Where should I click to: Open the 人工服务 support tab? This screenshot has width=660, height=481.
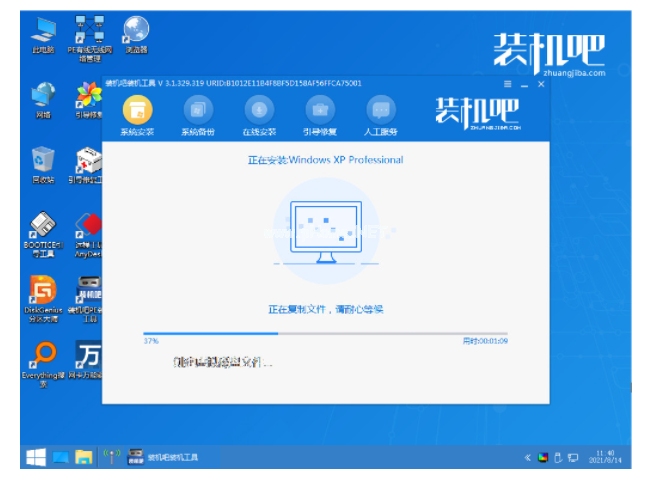point(381,116)
